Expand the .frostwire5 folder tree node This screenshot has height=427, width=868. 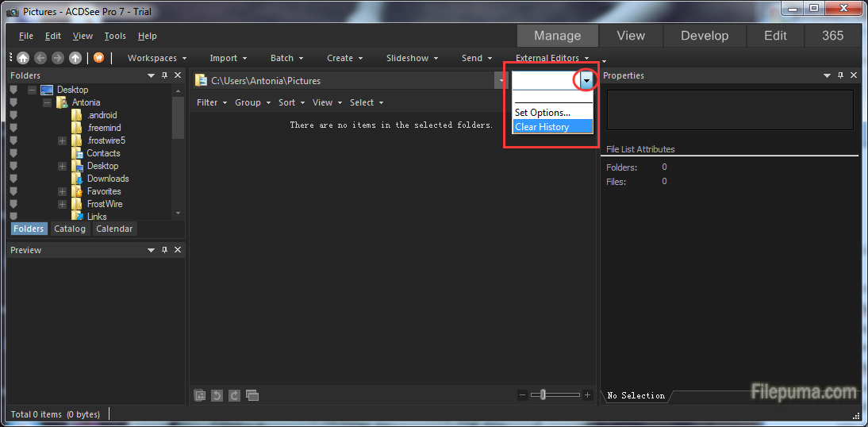pyautogui.click(x=62, y=140)
